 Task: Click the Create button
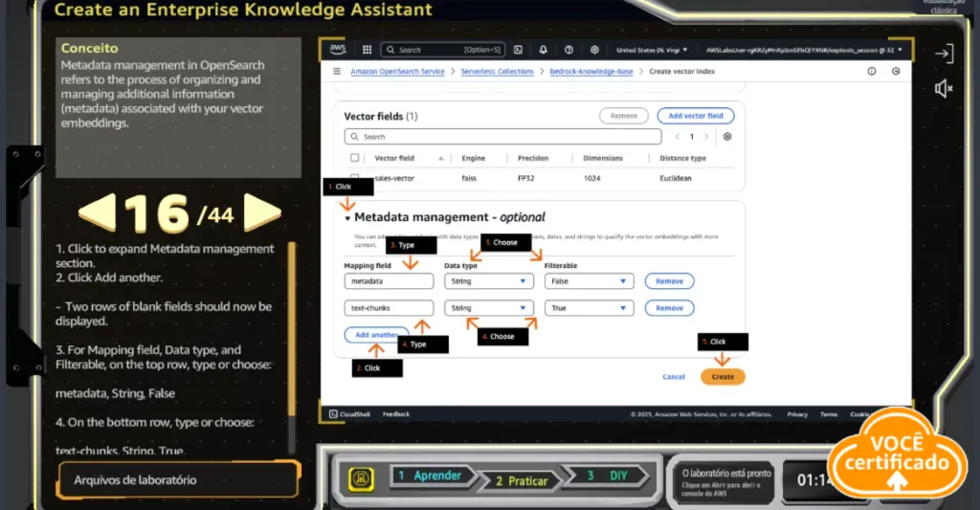[x=723, y=377]
